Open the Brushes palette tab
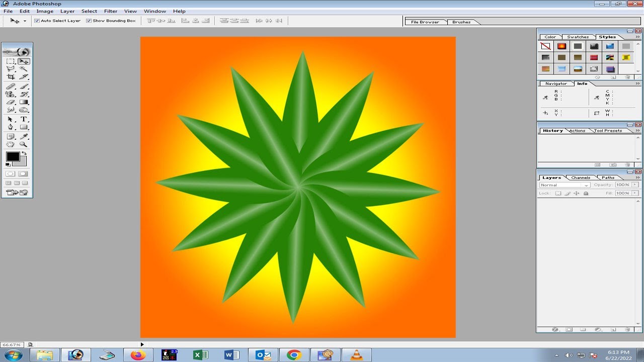The width and height of the screenshot is (644, 362). [x=461, y=22]
